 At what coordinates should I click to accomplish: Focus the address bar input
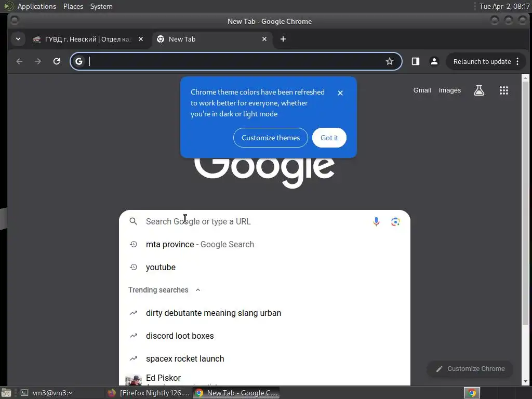(x=235, y=61)
